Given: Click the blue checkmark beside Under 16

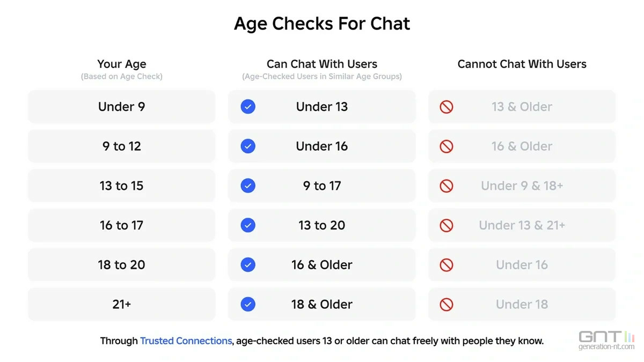Looking at the screenshot, I should tap(248, 146).
